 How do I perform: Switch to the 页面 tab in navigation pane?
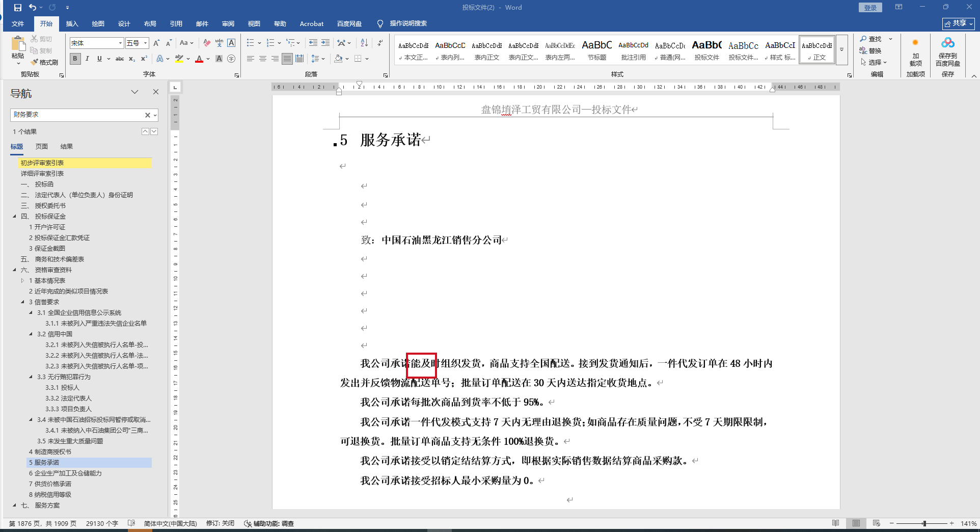point(42,147)
